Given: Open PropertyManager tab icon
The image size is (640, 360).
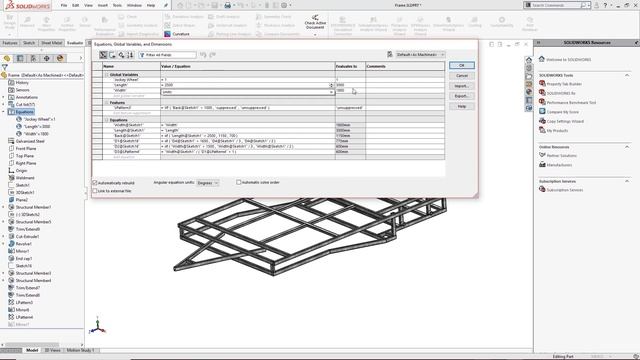Looking at the screenshot, I should (x=20, y=58).
